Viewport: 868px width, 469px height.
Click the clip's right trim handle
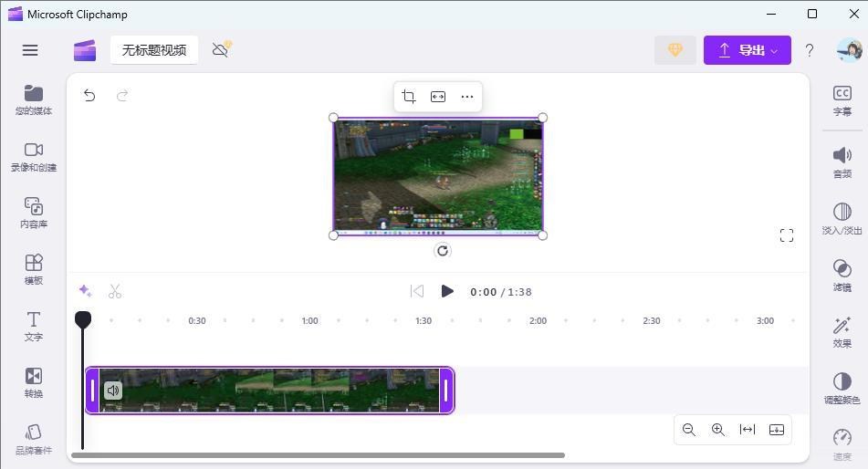click(446, 391)
